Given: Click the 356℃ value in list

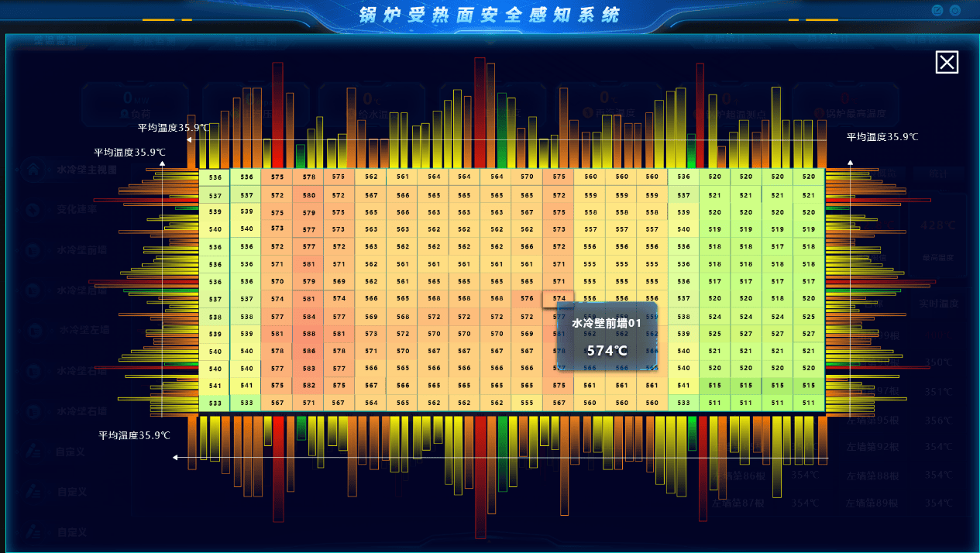Looking at the screenshot, I should [937, 421].
